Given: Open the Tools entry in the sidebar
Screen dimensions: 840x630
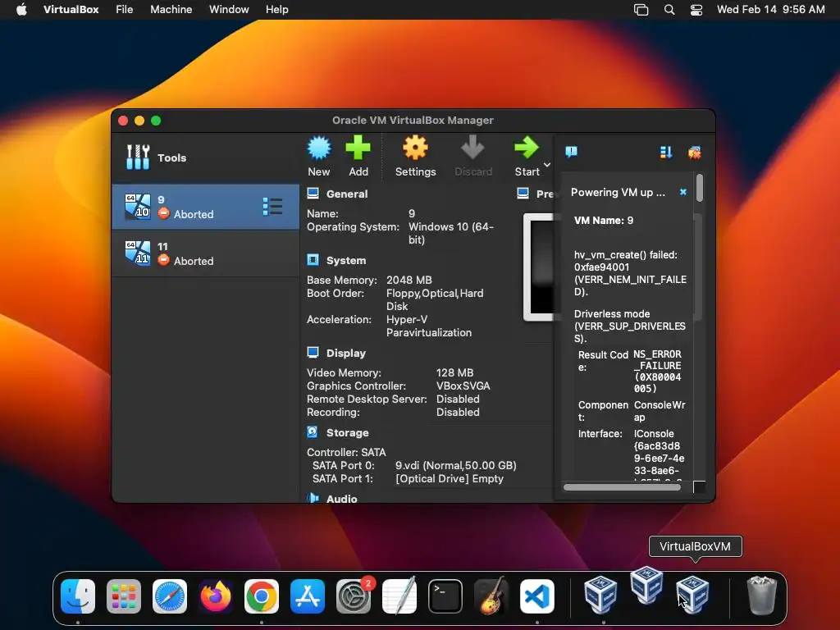Looking at the screenshot, I should coord(206,157).
